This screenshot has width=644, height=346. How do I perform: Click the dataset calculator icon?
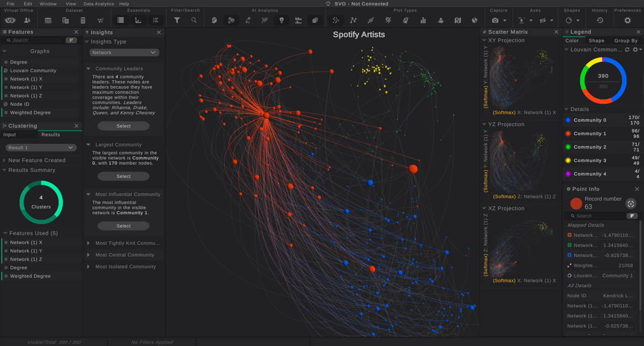(x=83, y=20)
